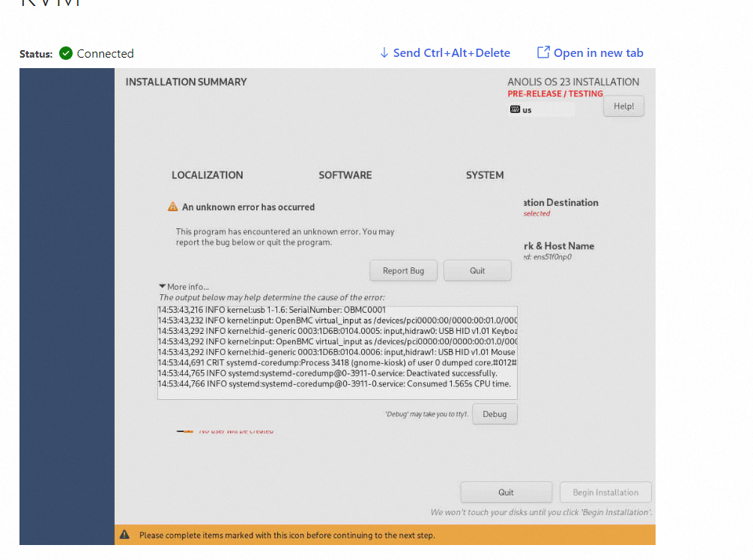
Task: Open the Installation Destination spoke
Action: pyautogui.click(x=560, y=203)
